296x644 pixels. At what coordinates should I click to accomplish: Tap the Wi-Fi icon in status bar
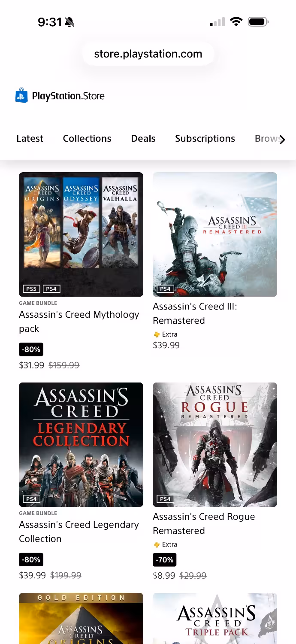tap(236, 21)
